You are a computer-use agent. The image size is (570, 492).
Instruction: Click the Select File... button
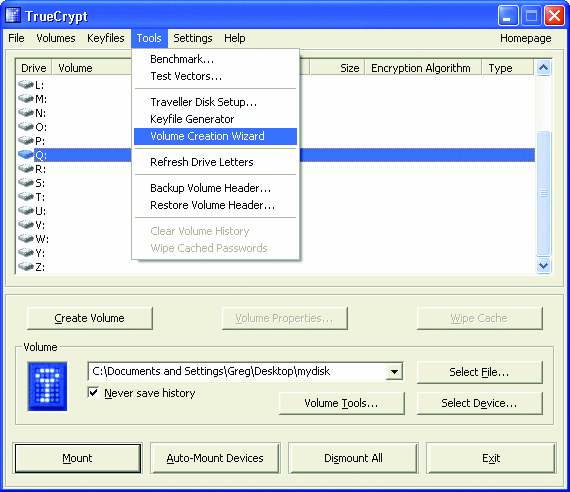pos(479,372)
